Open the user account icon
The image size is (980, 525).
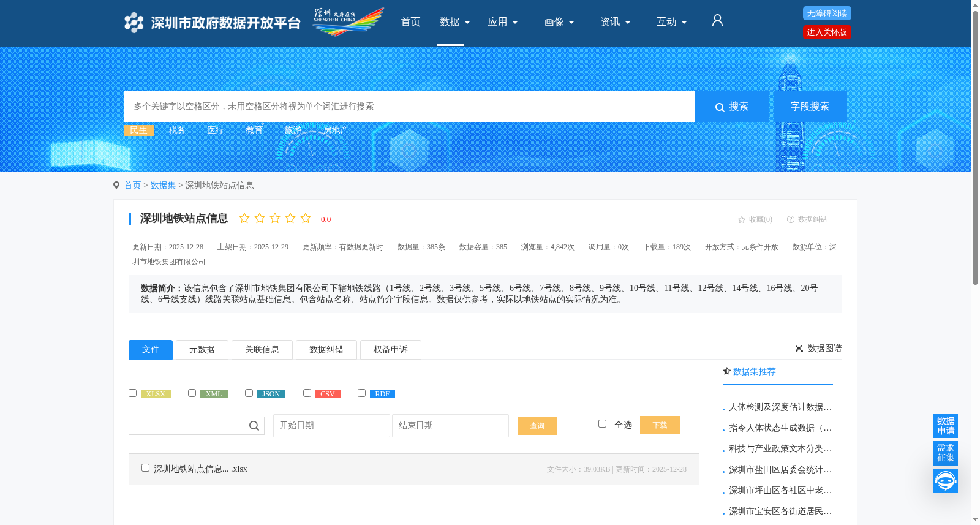tap(717, 21)
